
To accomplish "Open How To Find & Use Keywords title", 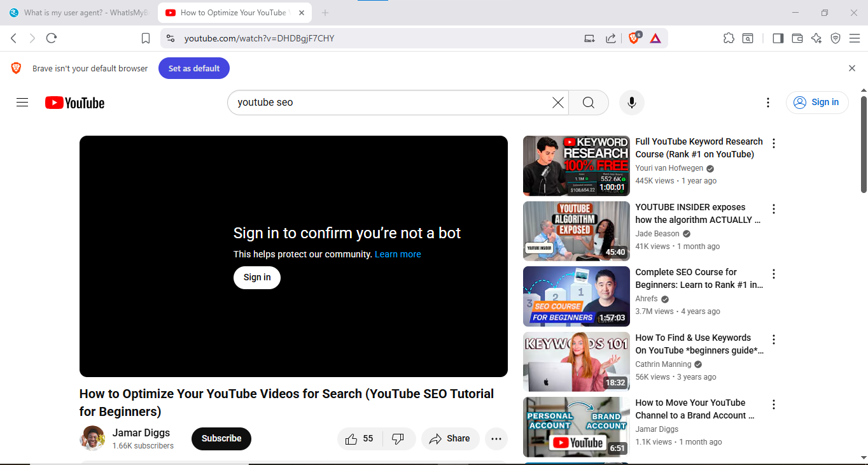I will point(699,344).
